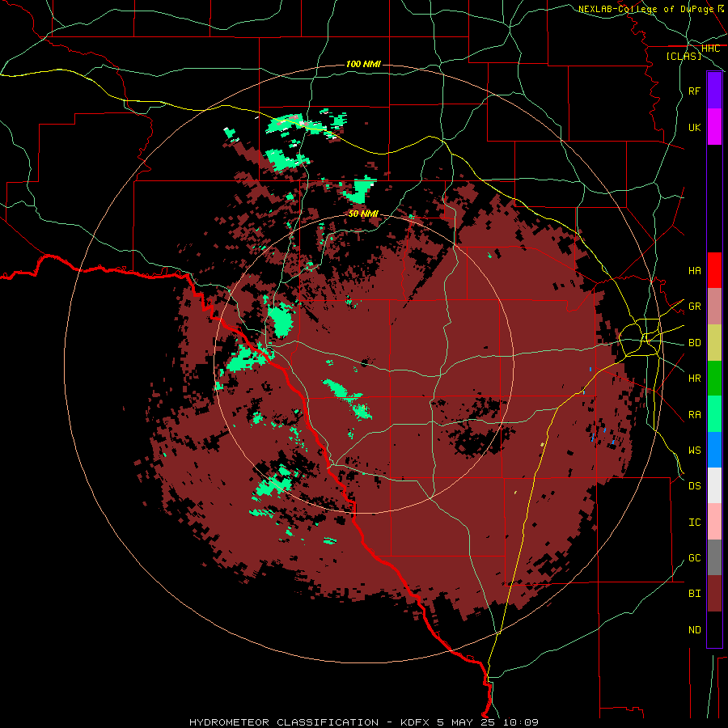Select the dusty pink GR legend swatch
This screenshot has width=728, height=728.
pyautogui.click(x=714, y=307)
